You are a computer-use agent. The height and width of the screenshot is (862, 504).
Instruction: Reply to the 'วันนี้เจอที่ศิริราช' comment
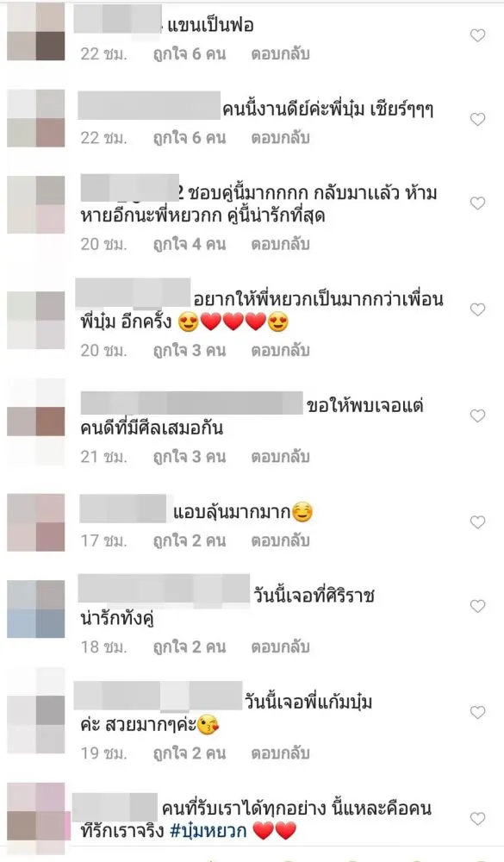coord(280,647)
